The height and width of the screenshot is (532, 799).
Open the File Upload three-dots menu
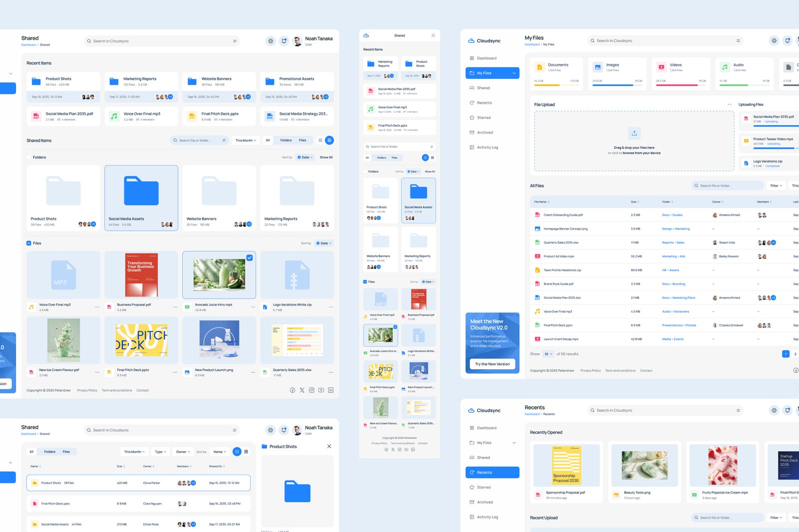click(730, 105)
